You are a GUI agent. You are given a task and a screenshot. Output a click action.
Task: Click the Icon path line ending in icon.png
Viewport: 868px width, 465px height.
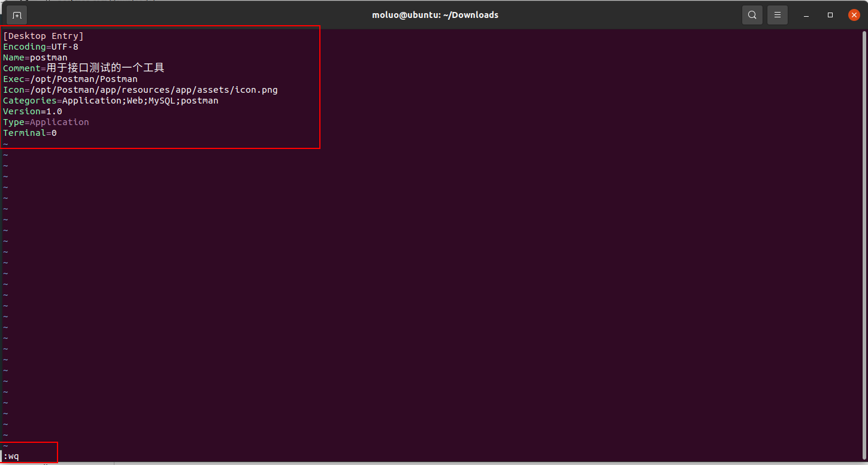[x=140, y=90]
